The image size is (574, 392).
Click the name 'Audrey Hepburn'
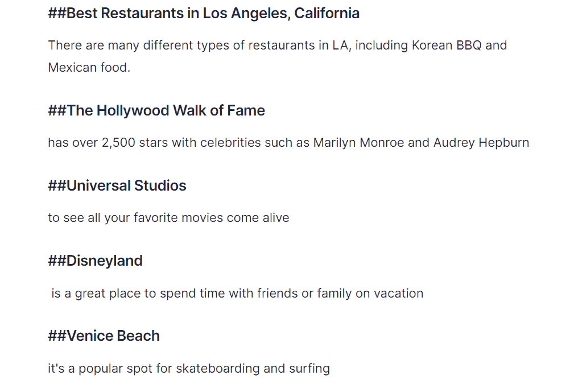point(481,142)
